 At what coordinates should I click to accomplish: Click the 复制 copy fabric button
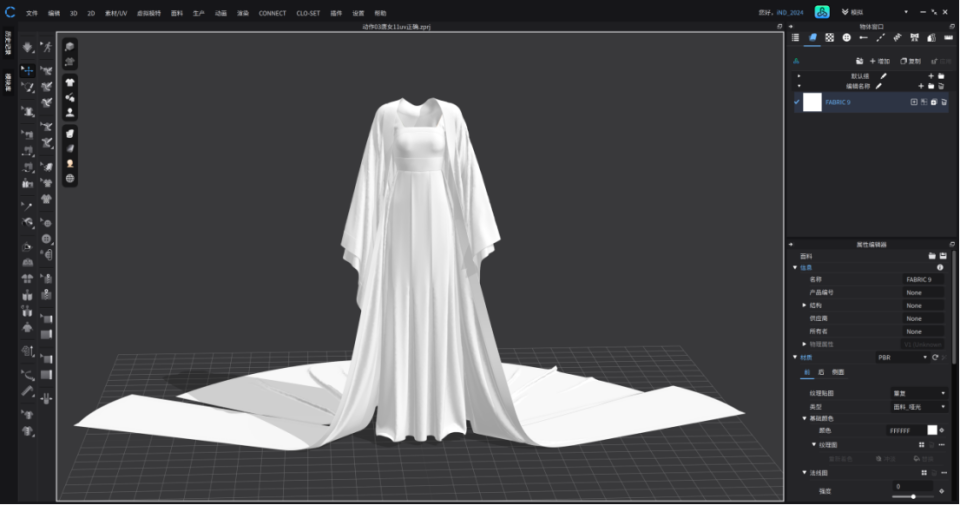910,61
